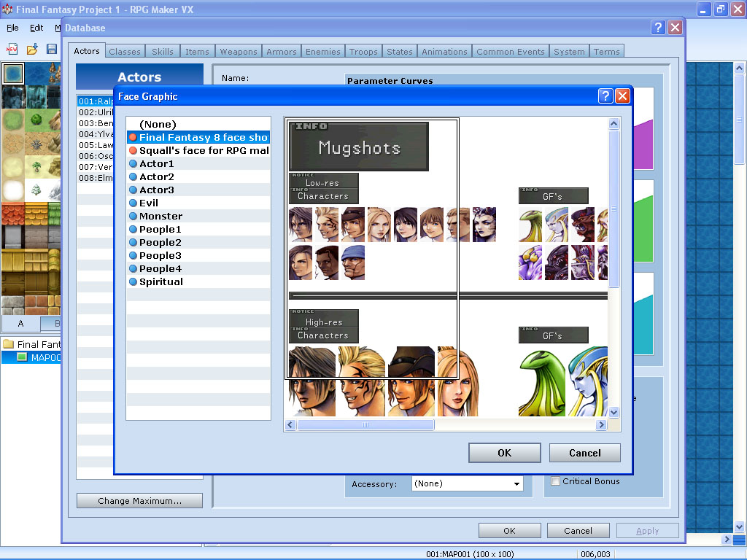Select the green tree tile in palette
Viewport: 747px width, 560px height.
[36, 120]
